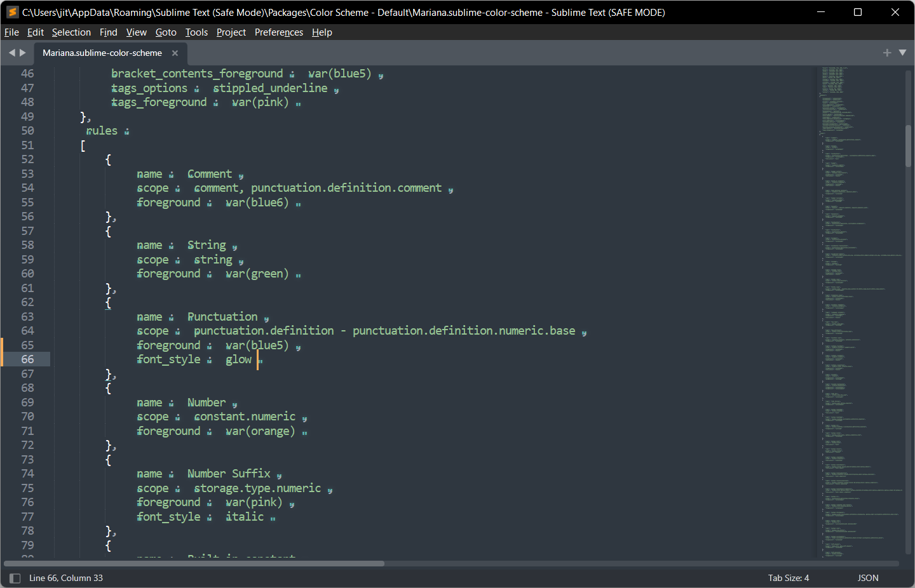The height and width of the screenshot is (588, 915).
Task: Go to next tab with right arrow
Action: click(x=23, y=53)
